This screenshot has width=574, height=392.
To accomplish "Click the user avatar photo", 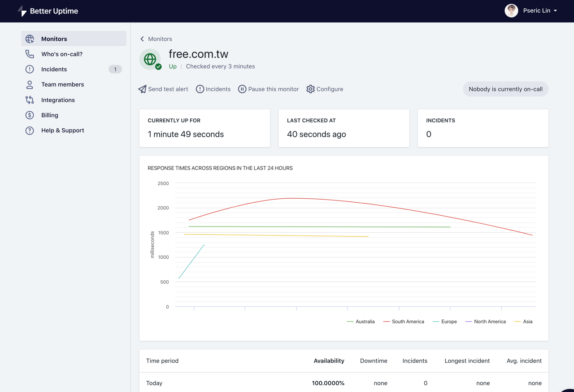I will click(511, 11).
